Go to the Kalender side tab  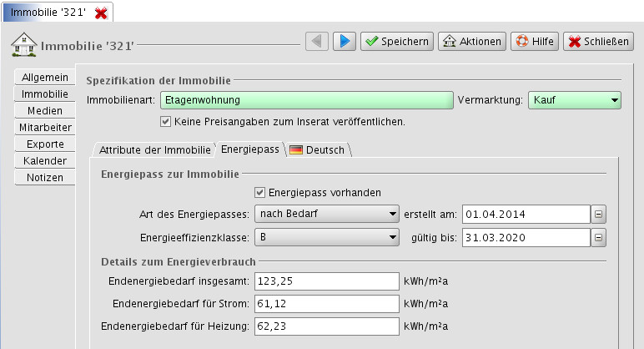point(45,161)
